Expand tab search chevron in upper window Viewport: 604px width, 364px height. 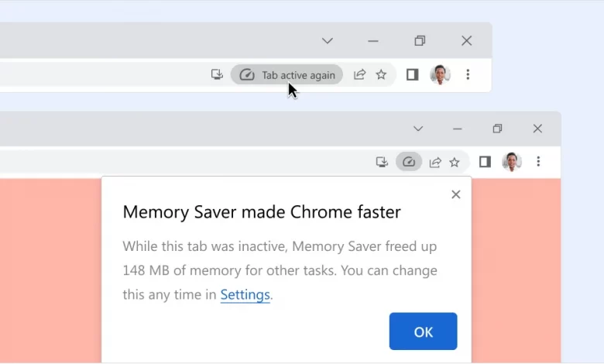(x=328, y=41)
